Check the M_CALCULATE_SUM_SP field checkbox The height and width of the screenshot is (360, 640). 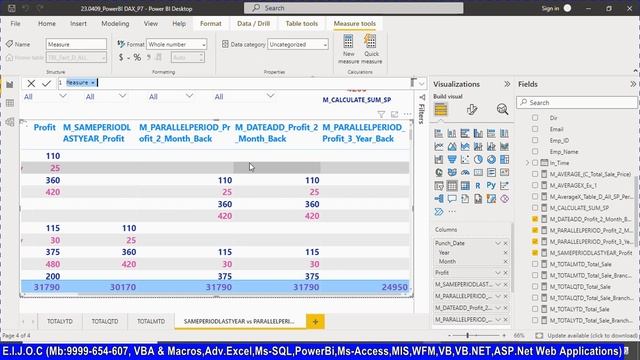point(535,208)
